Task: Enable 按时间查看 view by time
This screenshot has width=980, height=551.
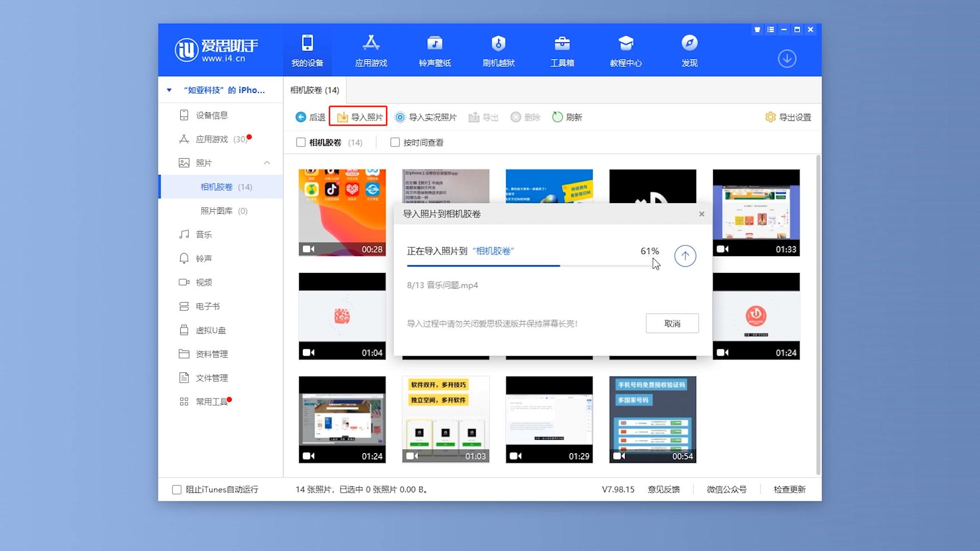Action: point(395,142)
